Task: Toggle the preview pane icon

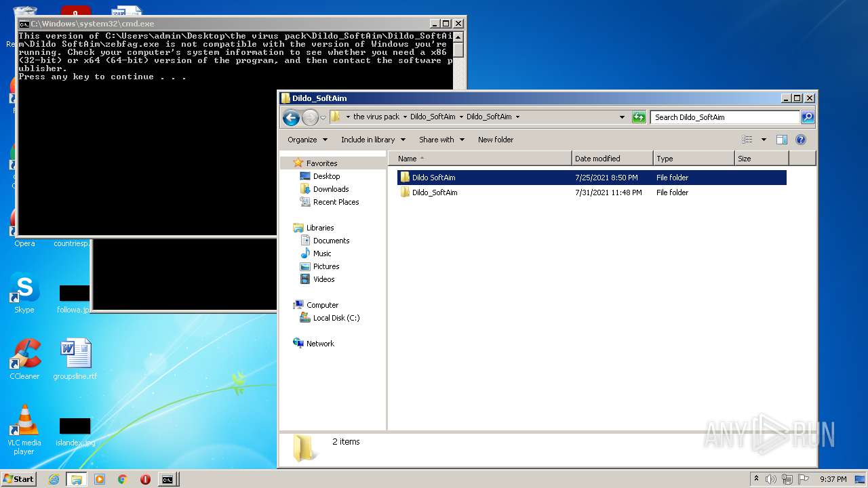Action: 782,140
